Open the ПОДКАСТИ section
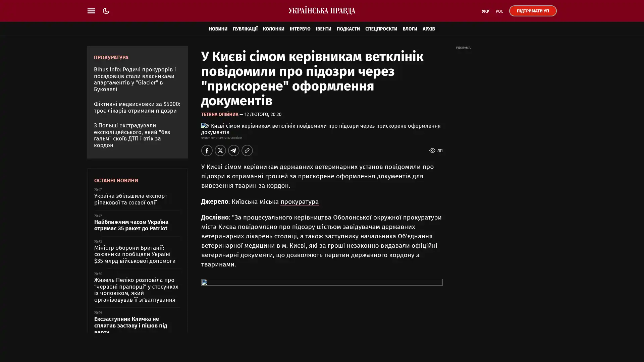This screenshot has height=362, width=644. click(x=348, y=29)
